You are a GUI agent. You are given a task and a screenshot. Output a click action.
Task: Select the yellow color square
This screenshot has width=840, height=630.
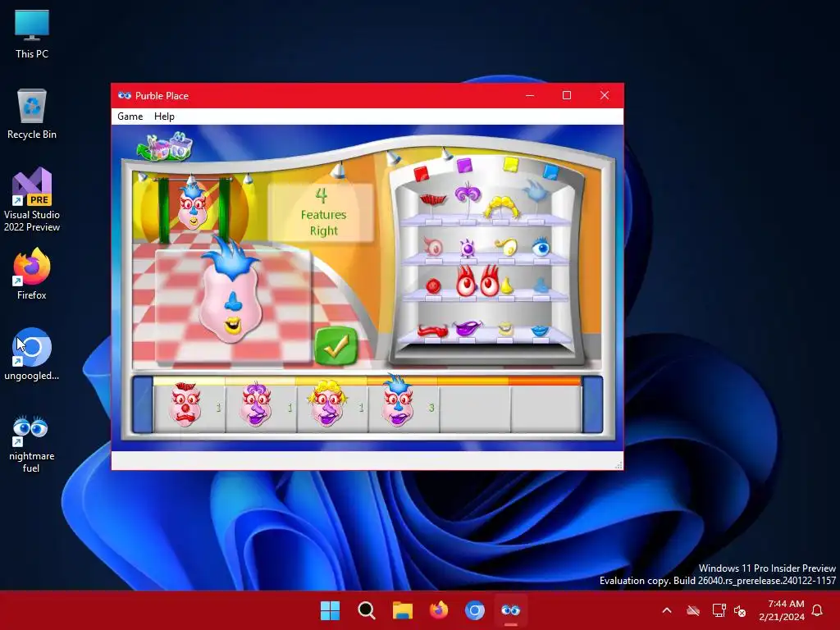coord(510,164)
